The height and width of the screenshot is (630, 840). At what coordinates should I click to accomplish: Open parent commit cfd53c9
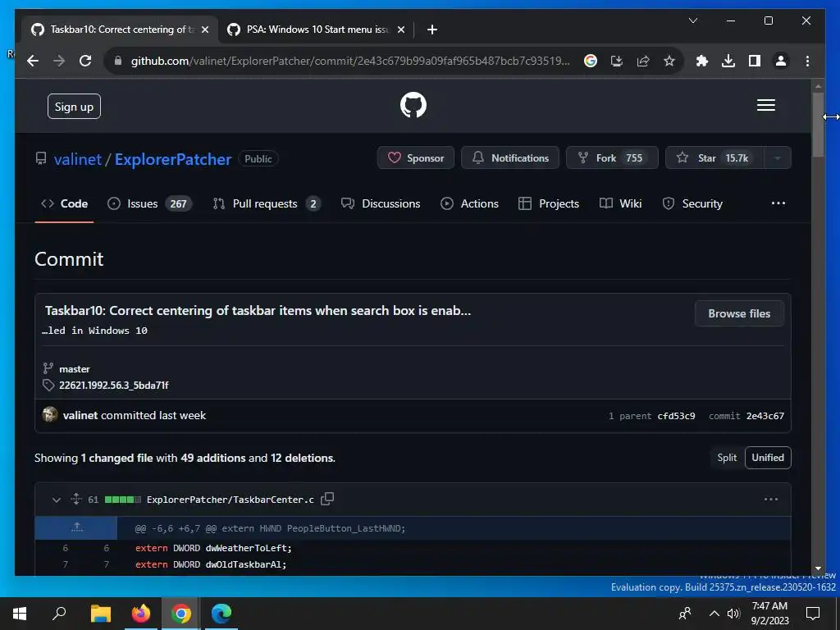[x=676, y=416]
